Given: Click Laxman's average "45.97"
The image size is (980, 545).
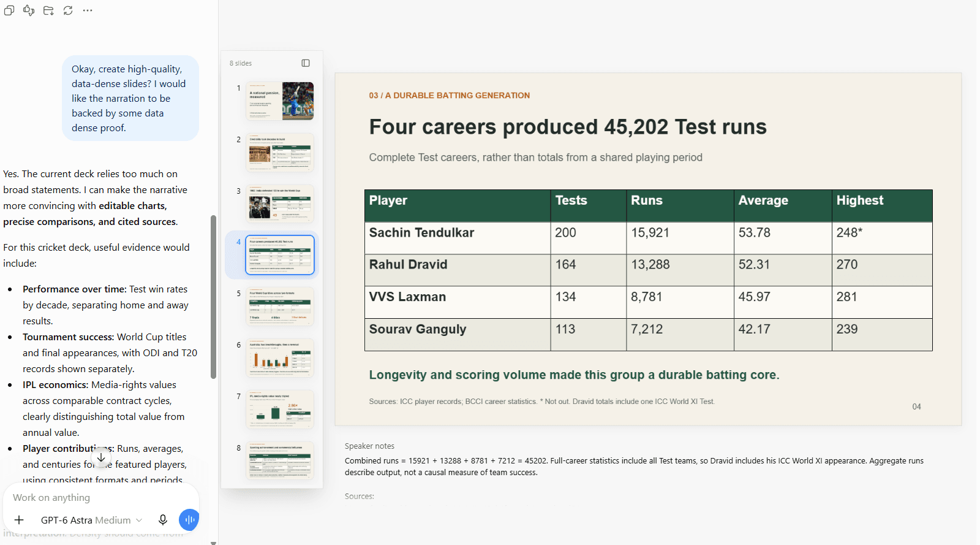Looking at the screenshot, I should [754, 297].
